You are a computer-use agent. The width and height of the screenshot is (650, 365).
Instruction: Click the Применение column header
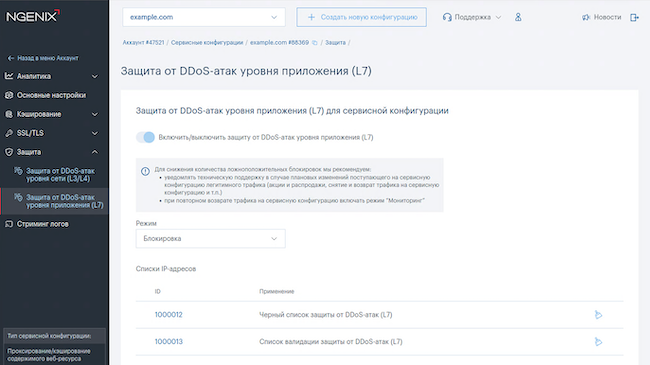pos(276,292)
